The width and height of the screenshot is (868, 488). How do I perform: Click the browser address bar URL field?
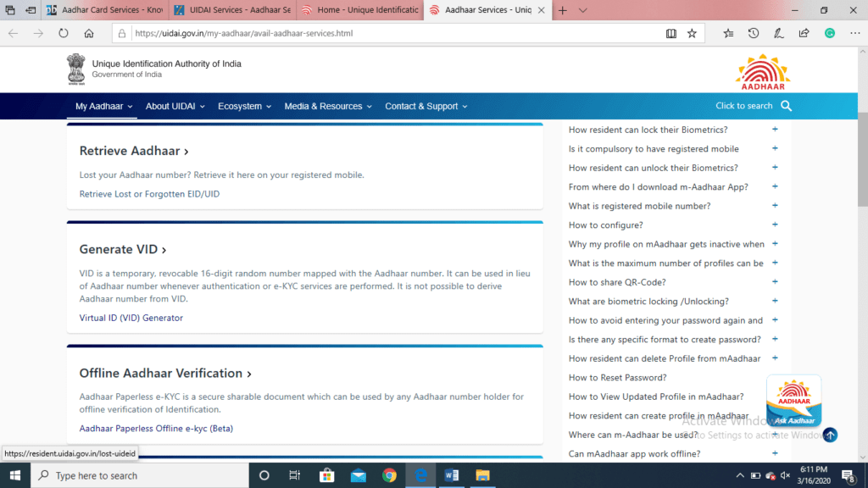(x=381, y=33)
